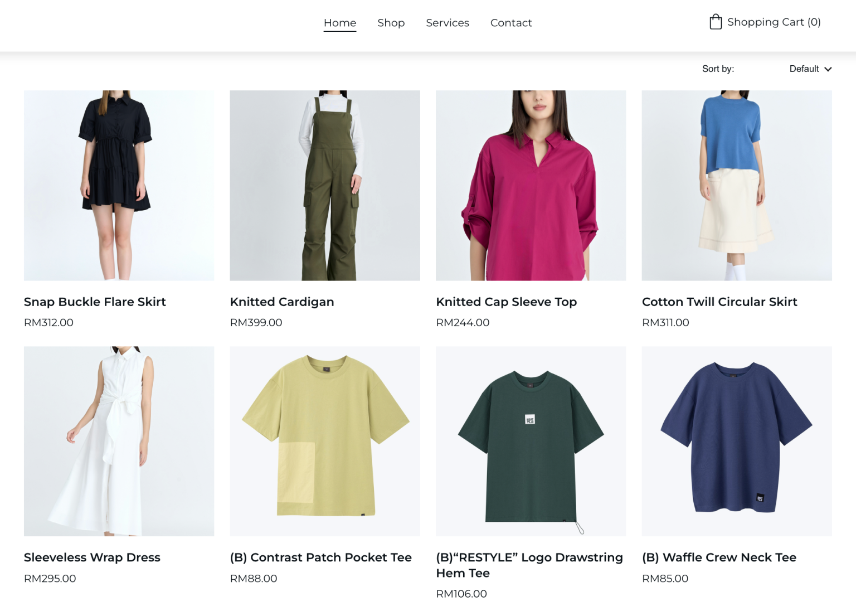This screenshot has width=856, height=616.
Task: Navigate to the Shop menu item
Action: 391,23
